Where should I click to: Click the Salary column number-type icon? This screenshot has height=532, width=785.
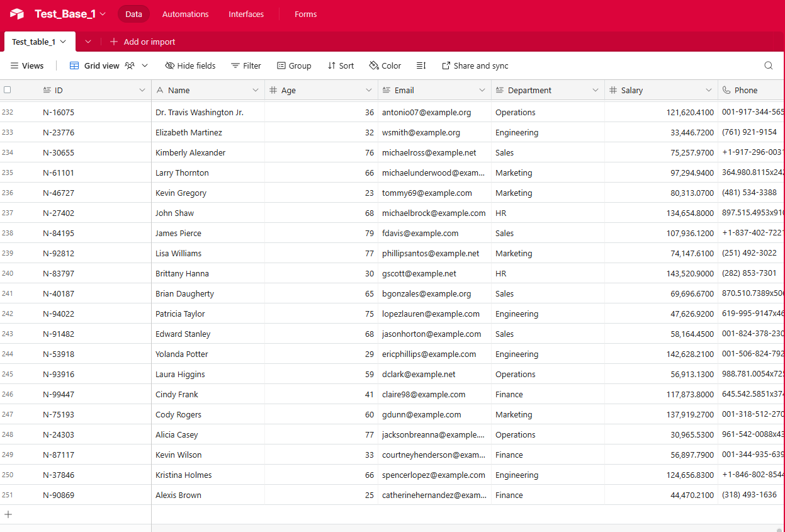click(x=613, y=90)
